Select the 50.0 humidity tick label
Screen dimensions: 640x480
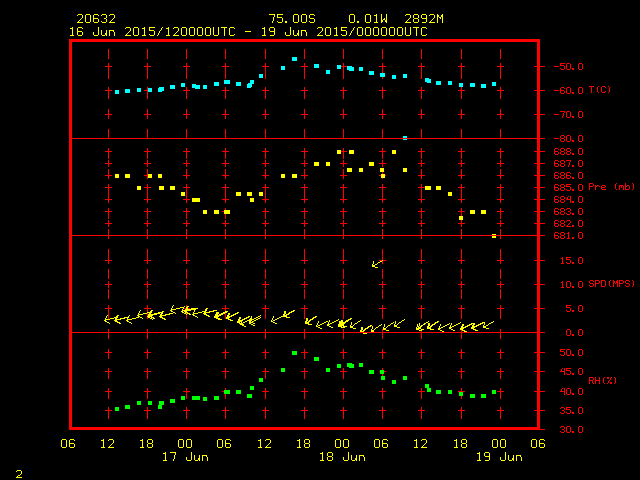click(571, 353)
